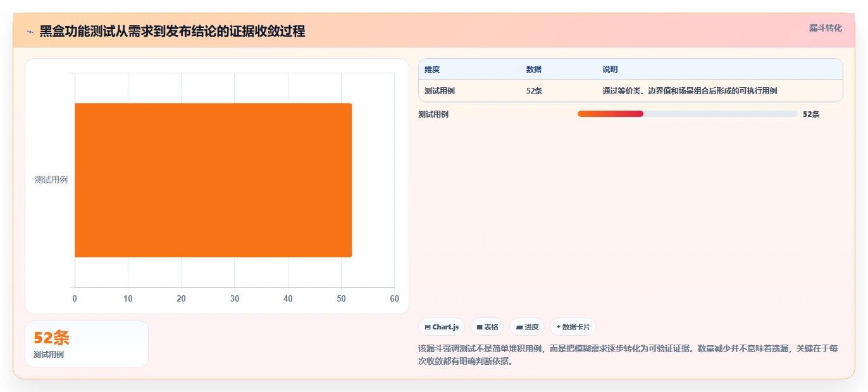Click the lightning icon beside the title

[30, 32]
